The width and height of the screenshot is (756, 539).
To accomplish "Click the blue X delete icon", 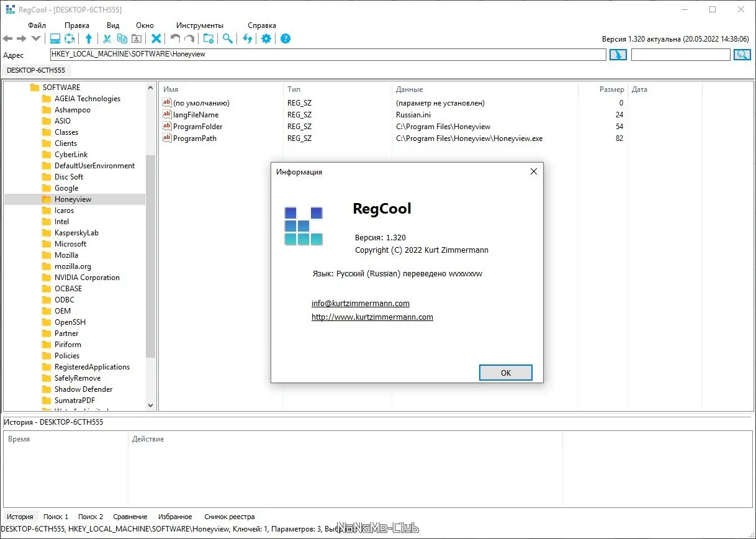I will [156, 38].
